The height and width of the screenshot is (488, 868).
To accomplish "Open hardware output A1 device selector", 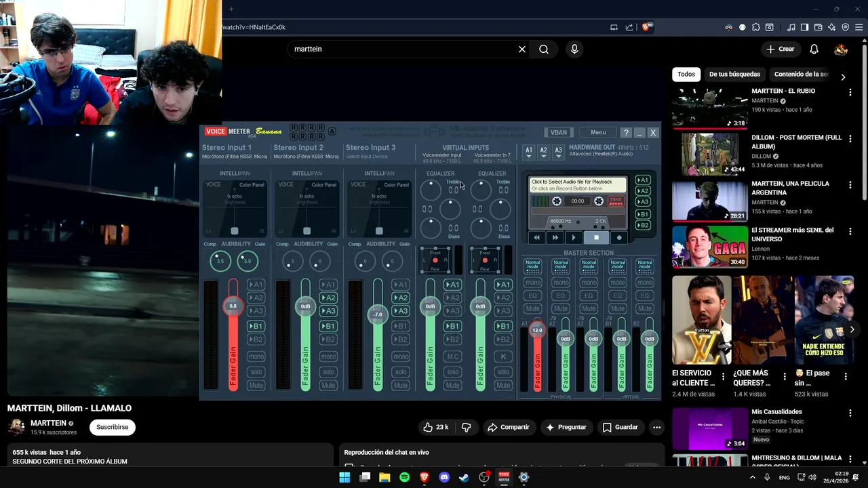I will click(x=529, y=152).
